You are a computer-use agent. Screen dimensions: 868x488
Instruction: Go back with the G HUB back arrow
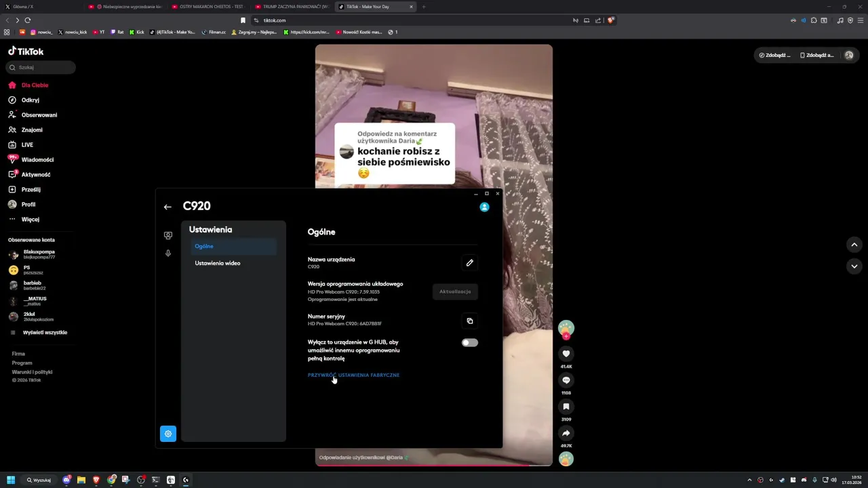coord(167,207)
